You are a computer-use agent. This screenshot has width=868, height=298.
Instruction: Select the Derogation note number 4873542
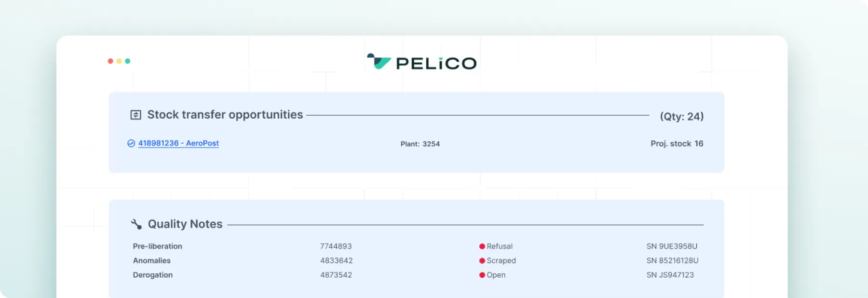pyautogui.click(x=336, y=275)
